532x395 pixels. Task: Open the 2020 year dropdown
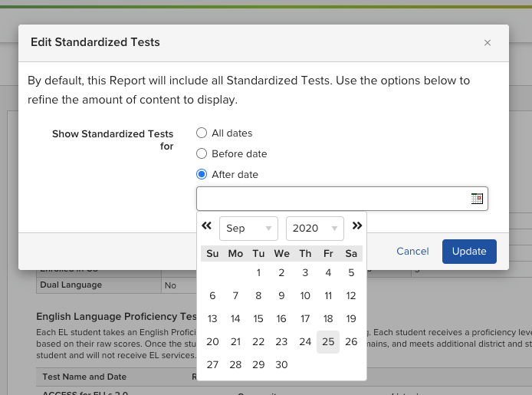(x=315, y=229)
